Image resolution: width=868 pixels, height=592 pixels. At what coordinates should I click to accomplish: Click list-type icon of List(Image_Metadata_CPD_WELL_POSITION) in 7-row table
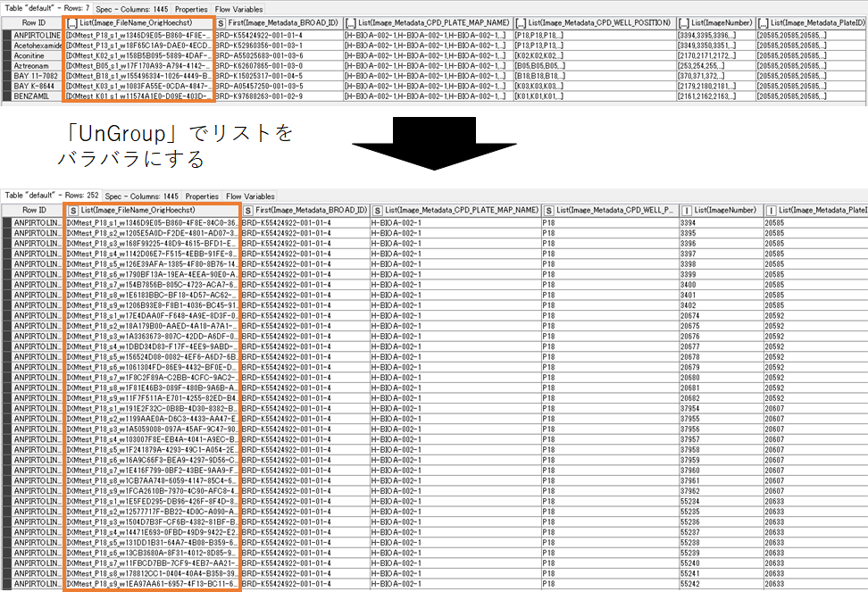[x=521, y=23]
